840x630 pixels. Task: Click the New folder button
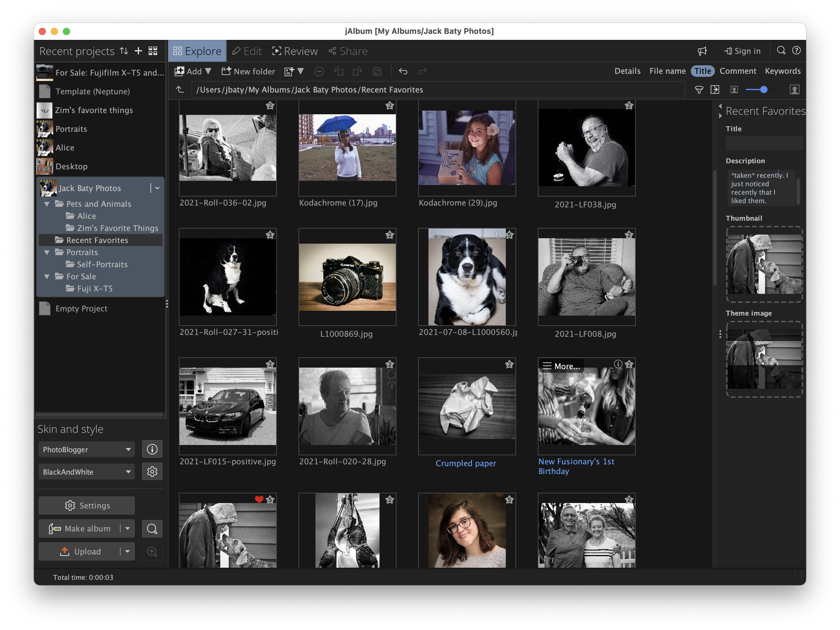248,71
